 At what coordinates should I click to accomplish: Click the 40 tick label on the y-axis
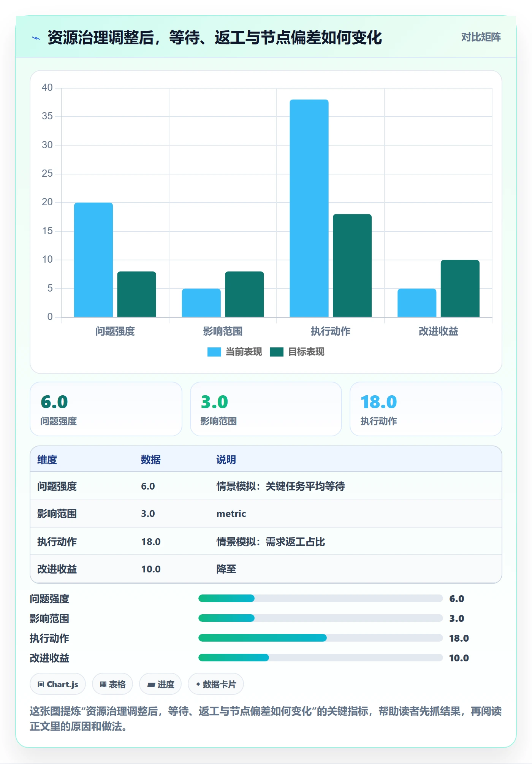coord(47,88)
